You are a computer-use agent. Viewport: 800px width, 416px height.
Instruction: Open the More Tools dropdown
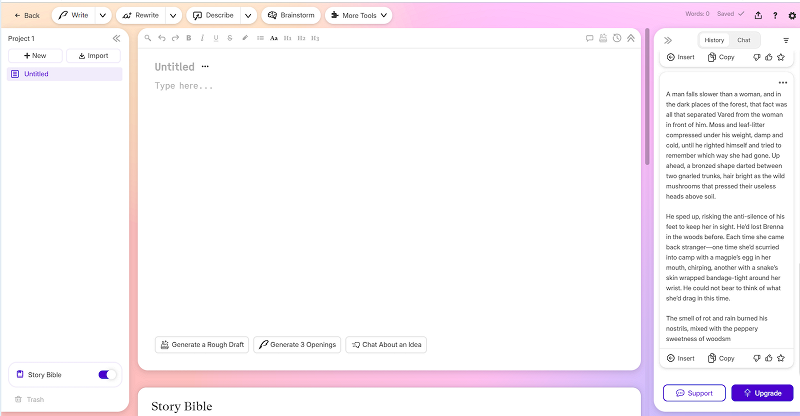click(x=359, y=15)
